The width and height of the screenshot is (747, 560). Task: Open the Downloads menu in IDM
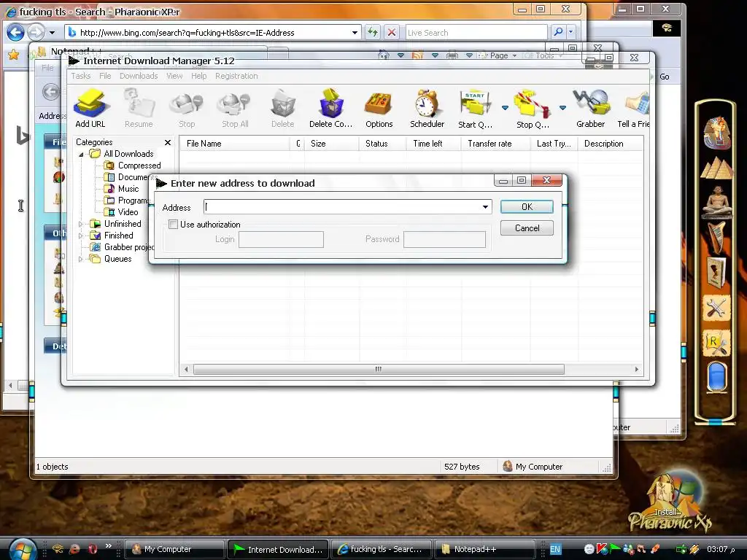(139, 76)
